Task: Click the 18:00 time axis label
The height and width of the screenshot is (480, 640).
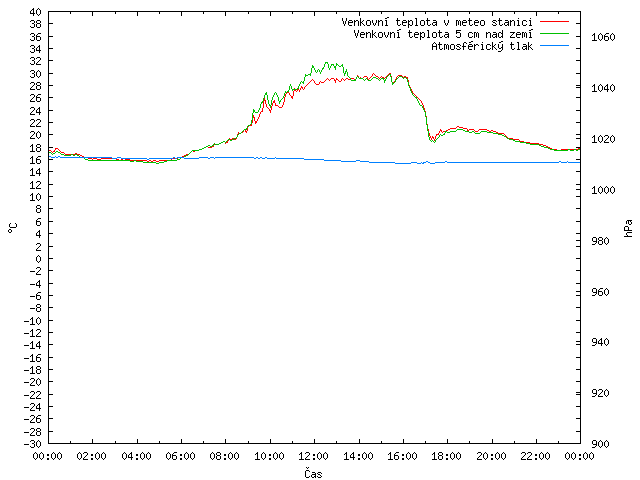Action: pos(447,456)
